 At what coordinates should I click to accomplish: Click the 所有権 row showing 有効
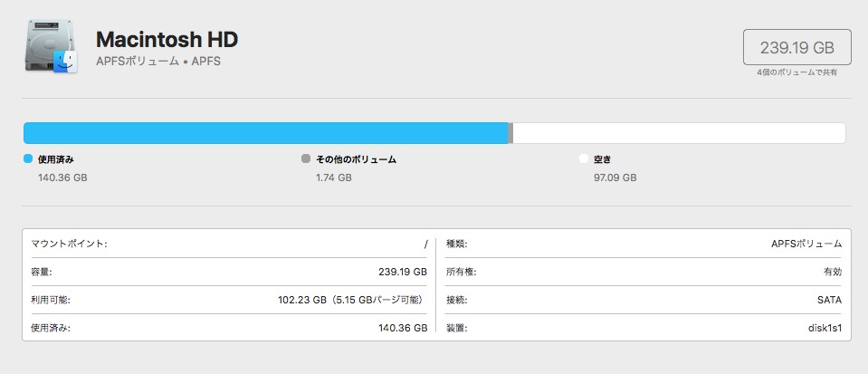pos(644,272)
